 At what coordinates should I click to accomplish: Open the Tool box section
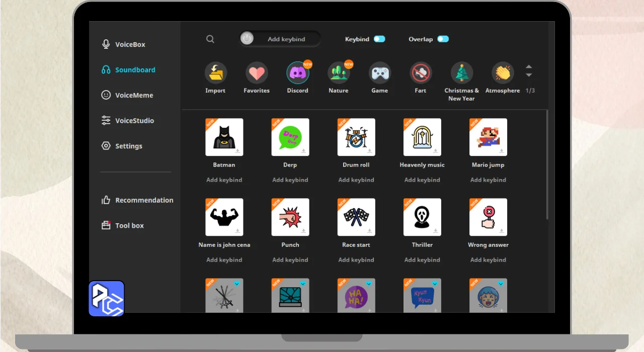(x=129, y=226)
